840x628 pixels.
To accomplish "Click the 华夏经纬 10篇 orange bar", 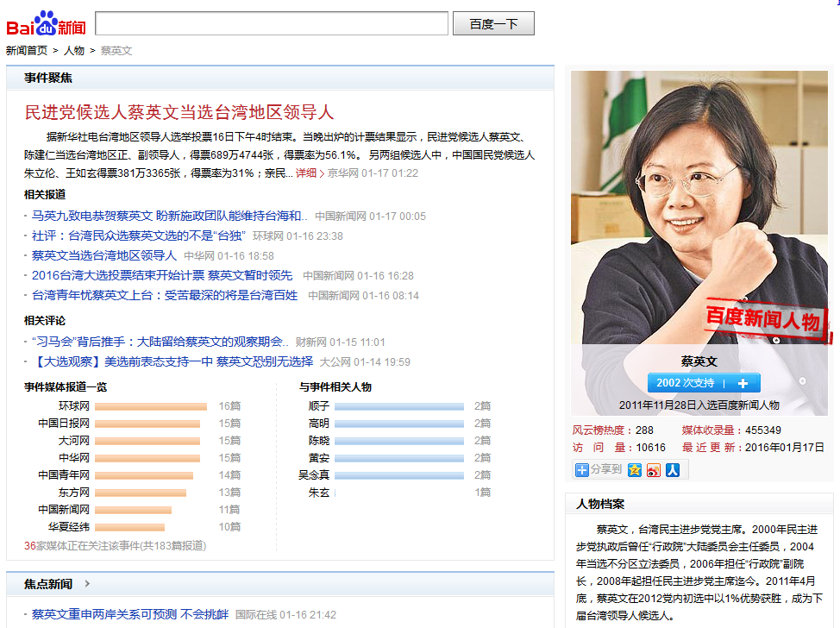I will [129, 527].
